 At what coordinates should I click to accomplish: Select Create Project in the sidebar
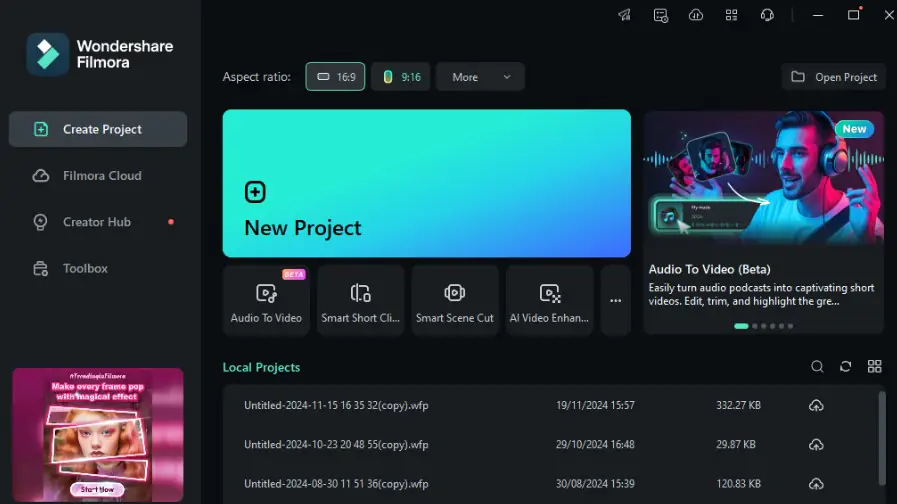(98, 129)
